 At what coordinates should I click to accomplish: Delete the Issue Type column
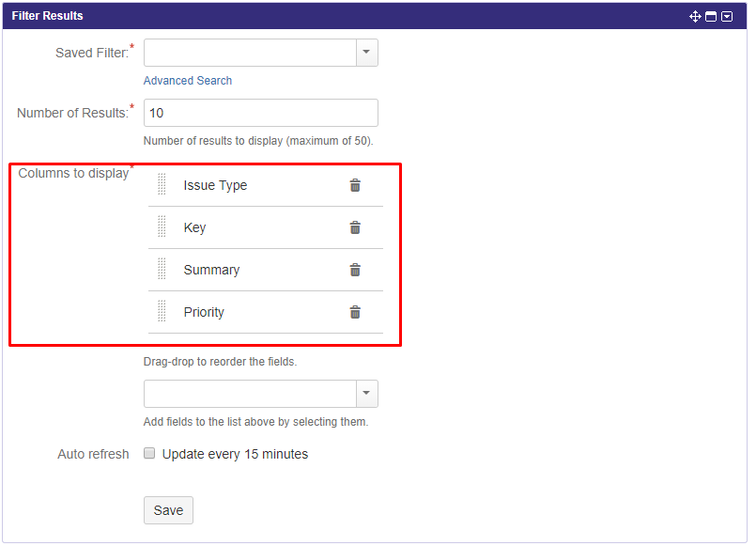(355, 185)
